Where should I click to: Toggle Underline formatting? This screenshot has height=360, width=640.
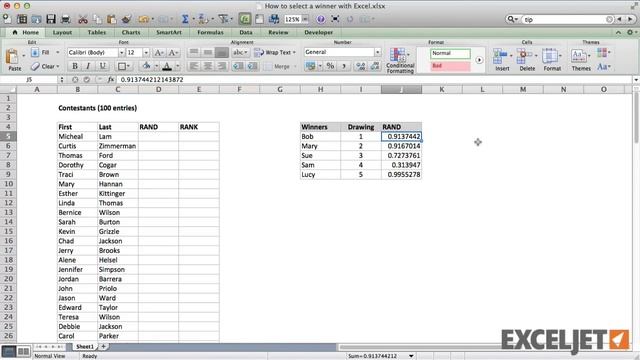pyautogui.click(x=102, y=66)
